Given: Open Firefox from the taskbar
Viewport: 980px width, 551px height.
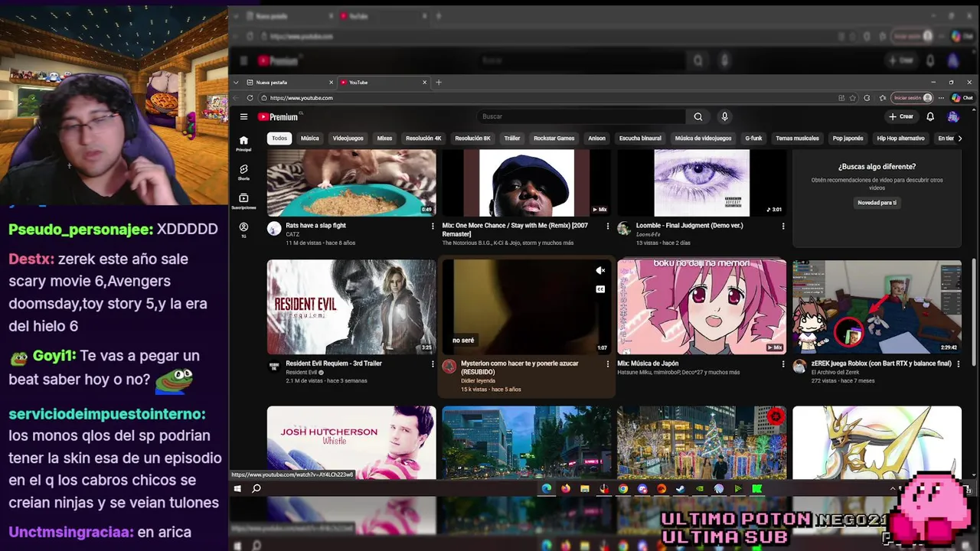Looking at the screenshot, I should [566, 488].
